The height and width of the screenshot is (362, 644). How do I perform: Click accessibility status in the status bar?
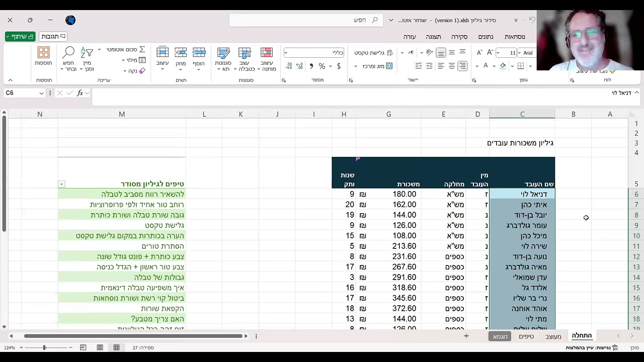click(592, 347)
